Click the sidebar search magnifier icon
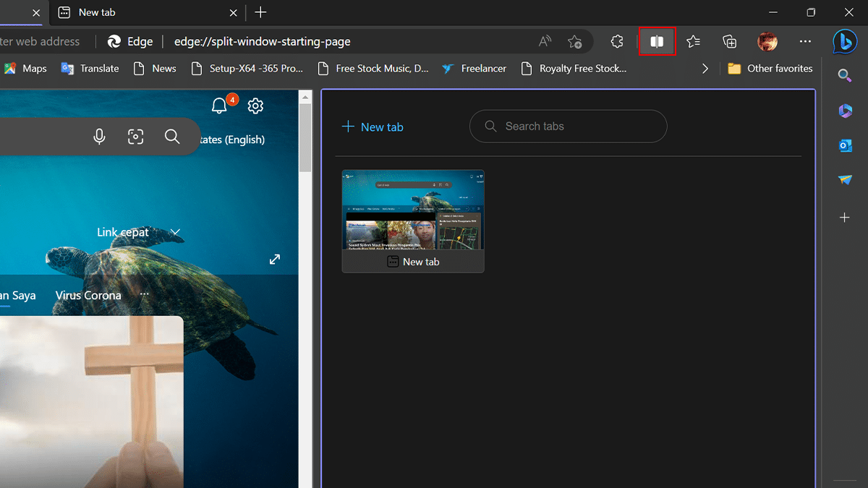The width and height of the screenshot is (868, 488). (x=844, y=75)
